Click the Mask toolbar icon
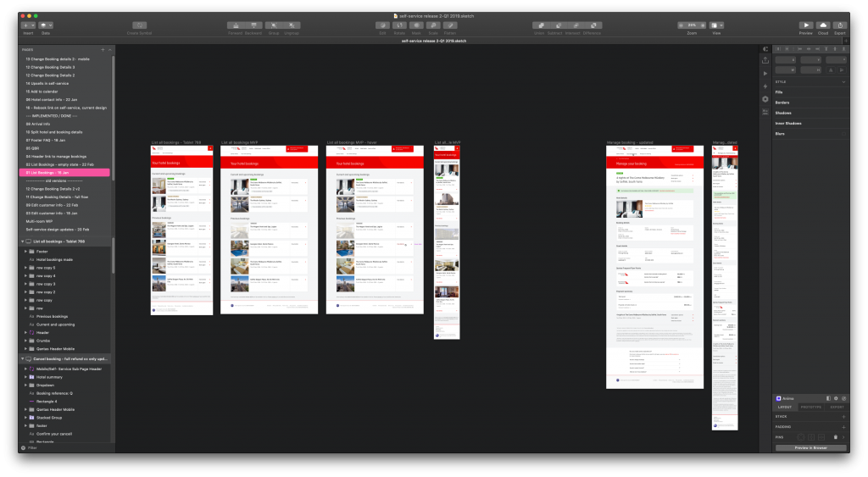Screen dimensions: 868x477 click(x=416, y=25)
